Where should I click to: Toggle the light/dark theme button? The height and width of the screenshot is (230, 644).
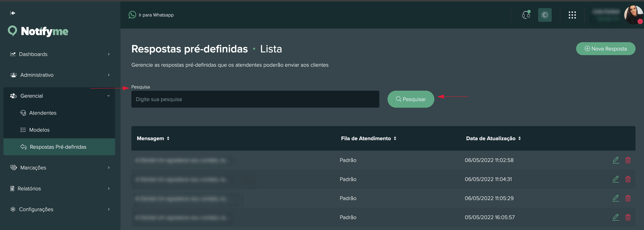tap(545, 15)
